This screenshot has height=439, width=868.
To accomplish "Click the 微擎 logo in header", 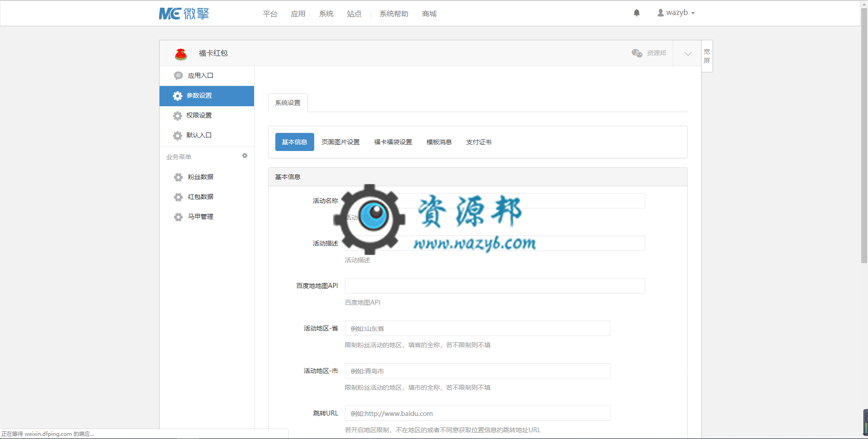I will [184, 14].
